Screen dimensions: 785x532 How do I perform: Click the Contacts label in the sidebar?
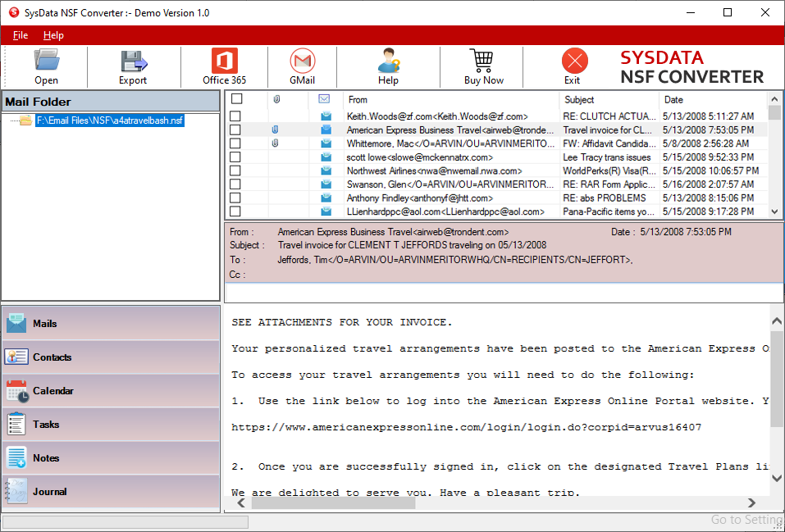click(52, 357)
